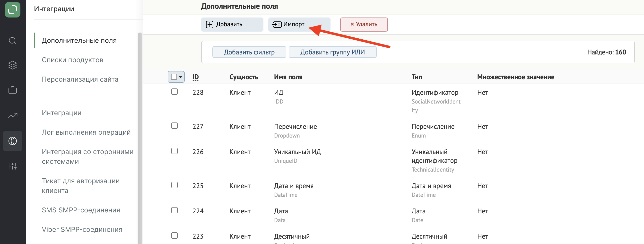Check the row with ID 226
The height and width of the screenshot is (244, 644).
click(x=174, y=151)
